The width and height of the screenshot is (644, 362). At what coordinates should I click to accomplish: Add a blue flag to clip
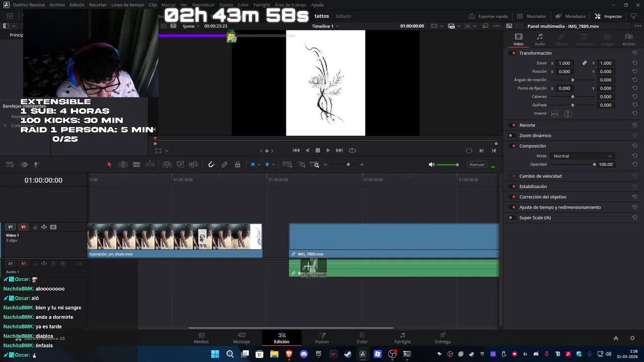(x=253, y=164)
